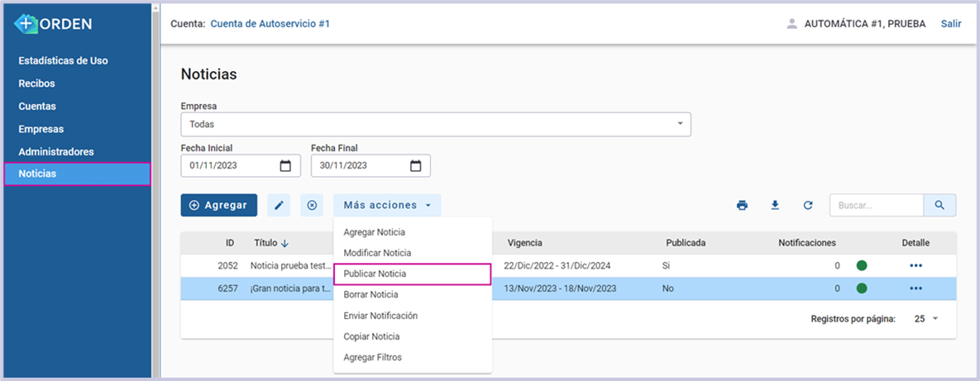Choose Enviar Notificación menu option
Viewport: 980px width, 381px height.
tap(380, 316)
